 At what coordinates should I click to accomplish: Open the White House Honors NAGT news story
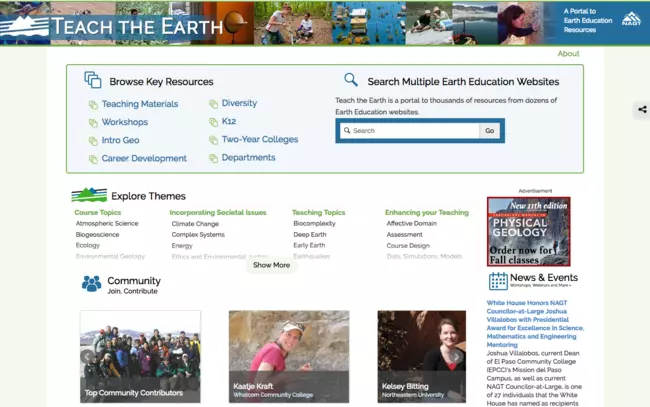[535, 324]
